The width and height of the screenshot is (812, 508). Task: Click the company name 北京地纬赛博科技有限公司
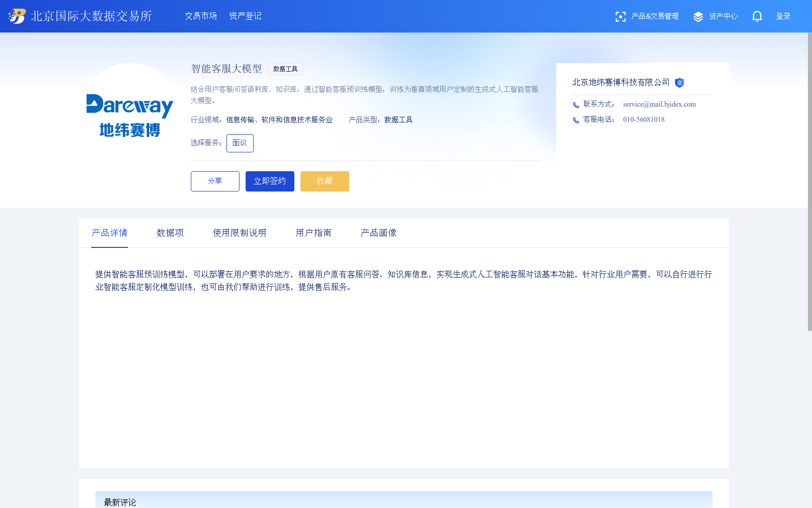tap(621, 82)
